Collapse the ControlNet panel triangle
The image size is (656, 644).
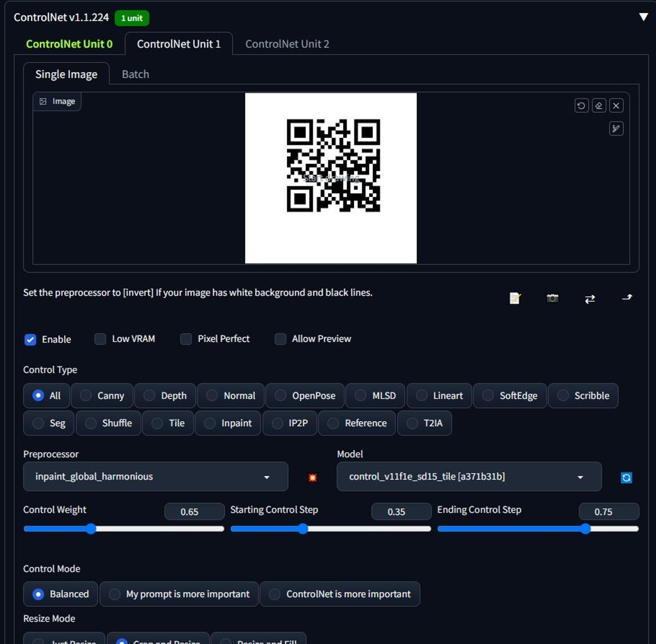click(644, 17)
